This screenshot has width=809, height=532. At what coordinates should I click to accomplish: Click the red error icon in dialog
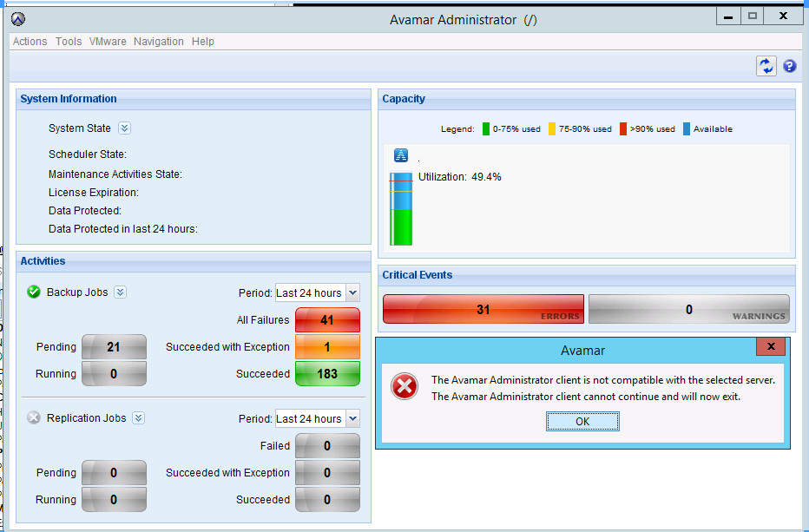404,386
